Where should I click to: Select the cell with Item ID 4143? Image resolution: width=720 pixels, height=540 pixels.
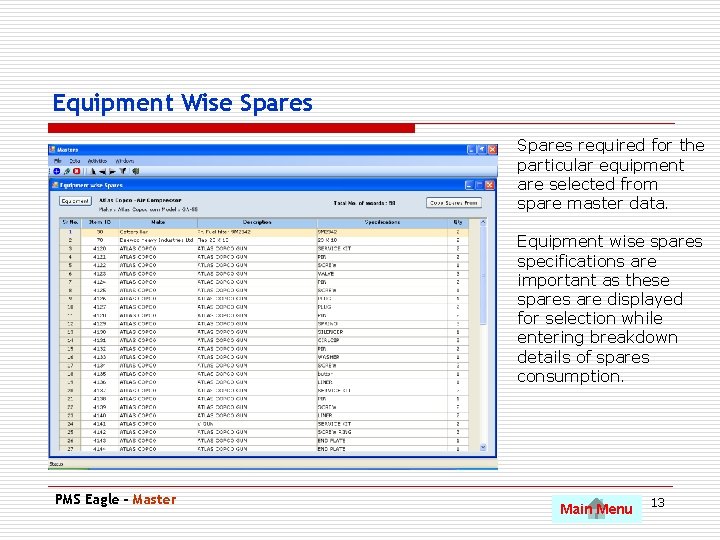point(100,441)
